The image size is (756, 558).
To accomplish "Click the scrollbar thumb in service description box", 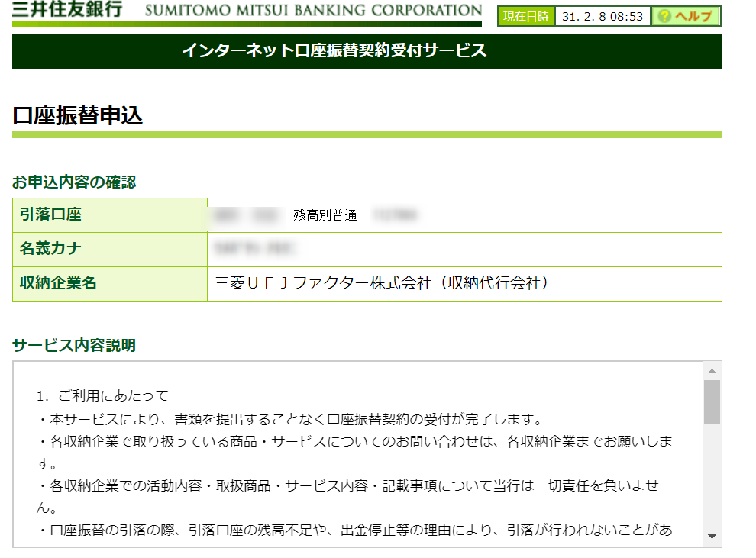I will tap(712, 402).
